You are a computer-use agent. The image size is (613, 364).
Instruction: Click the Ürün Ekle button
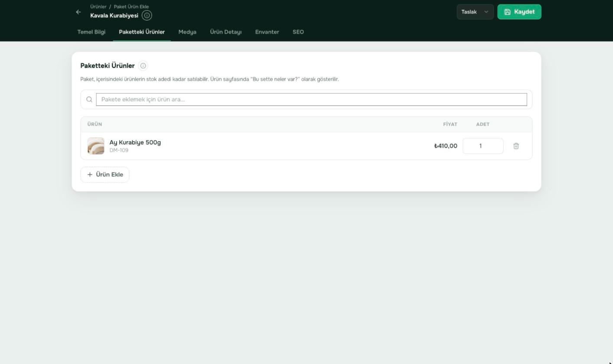point(105,175)
